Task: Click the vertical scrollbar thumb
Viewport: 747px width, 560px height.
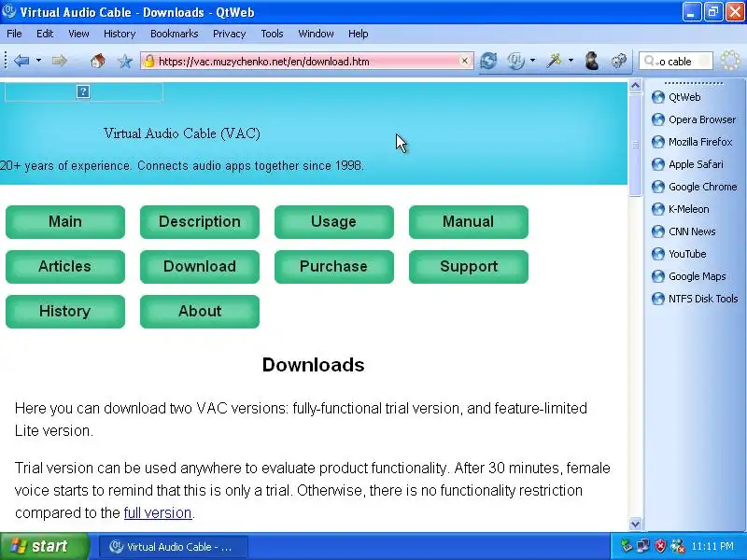Action: (x=635, y=145)
